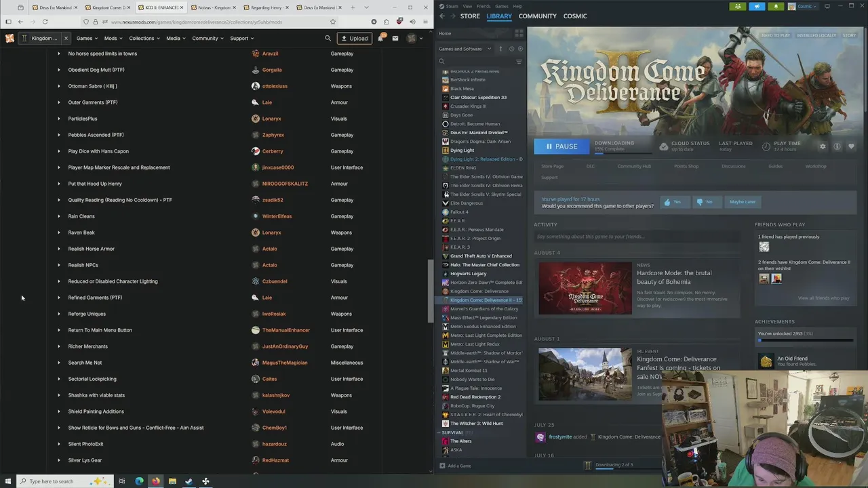Click the Nexus page vertical scrollbar
This screenshot has height=488, width=868.
(430, 291)
